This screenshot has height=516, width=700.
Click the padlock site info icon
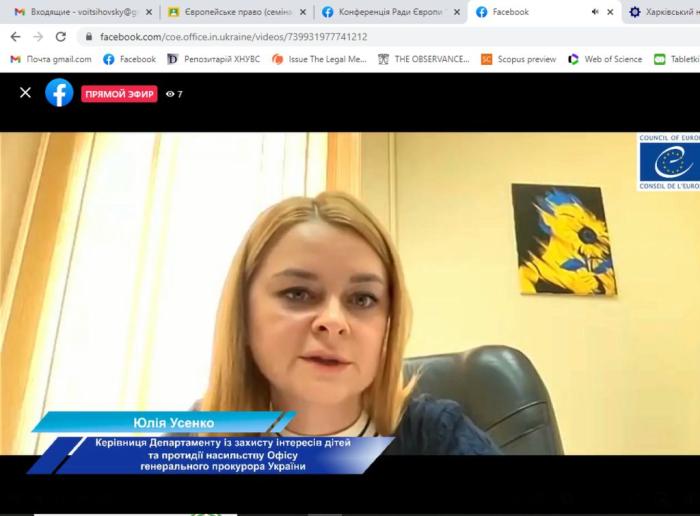(89, 37)
